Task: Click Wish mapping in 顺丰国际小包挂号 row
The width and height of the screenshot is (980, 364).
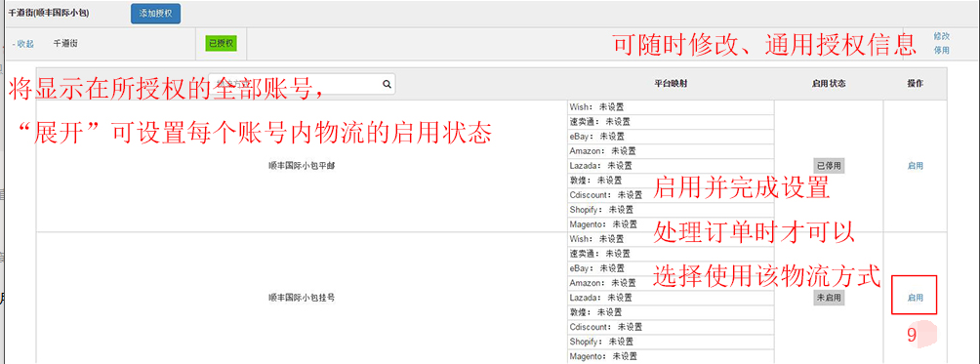Action: coord(671,239)
